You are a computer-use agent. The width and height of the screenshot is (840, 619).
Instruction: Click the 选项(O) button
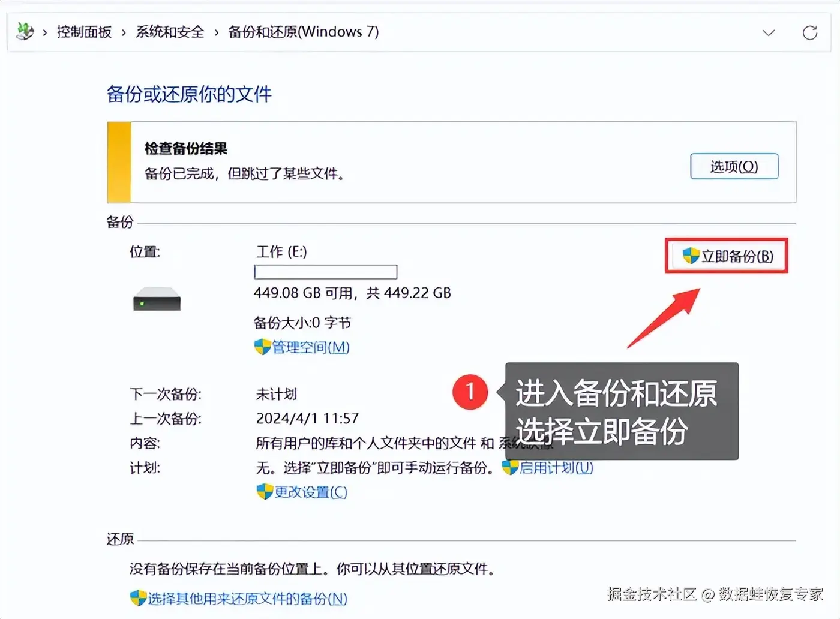[734, 166]
